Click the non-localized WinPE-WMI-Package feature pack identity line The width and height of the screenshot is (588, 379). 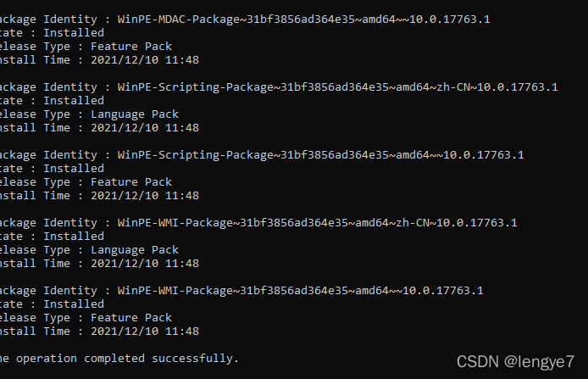click(241, 290)
